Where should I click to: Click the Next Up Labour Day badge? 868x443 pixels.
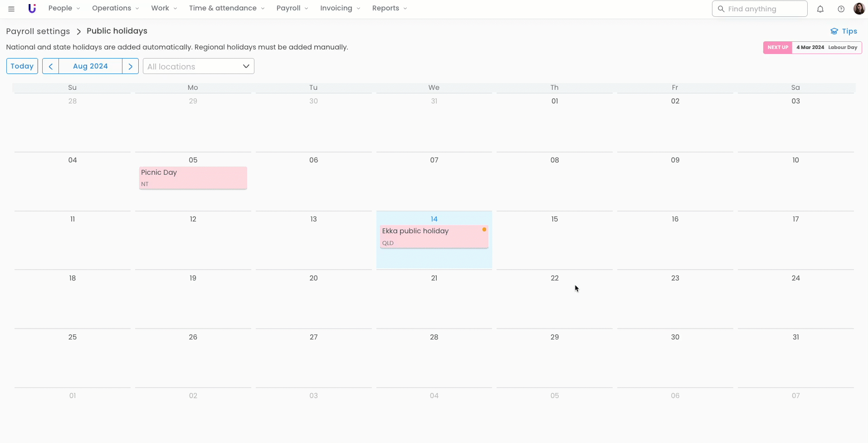click(812, 48)
